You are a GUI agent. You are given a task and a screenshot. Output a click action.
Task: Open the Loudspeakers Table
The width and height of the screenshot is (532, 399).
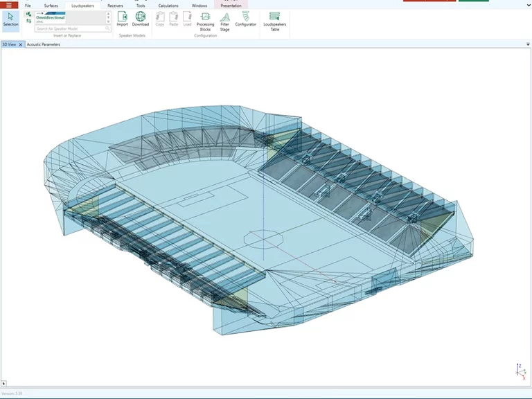(275, 21)
